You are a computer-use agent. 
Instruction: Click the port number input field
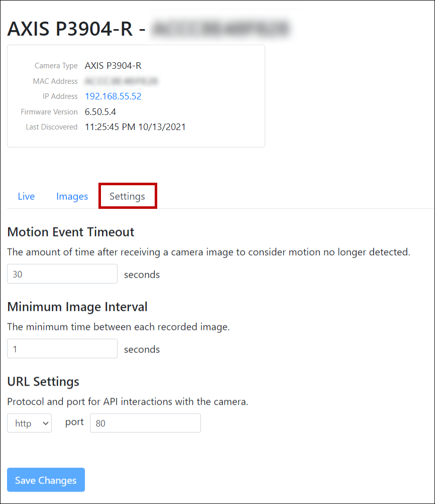pyautogui.click(x=145, y=423)
